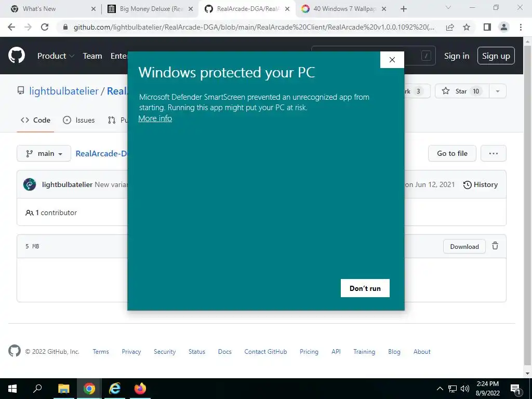Viewport: 532px width, 399px height.
Task: Open footer Privacy link
Action: [131, 352]
